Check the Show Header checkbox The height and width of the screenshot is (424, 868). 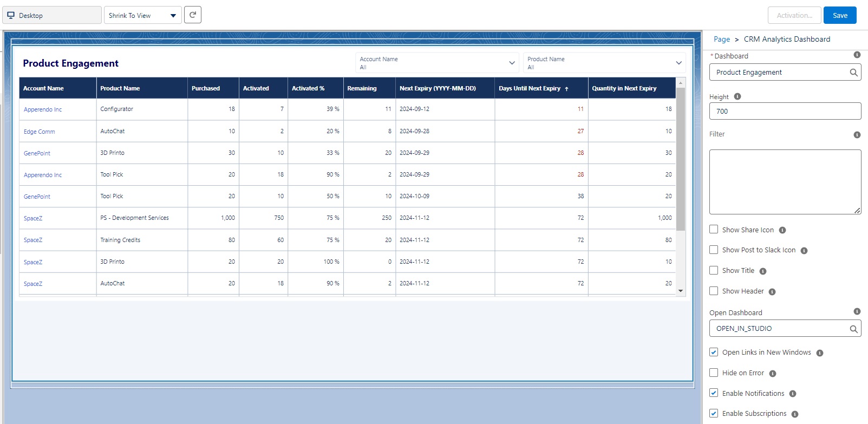point(714,291)
